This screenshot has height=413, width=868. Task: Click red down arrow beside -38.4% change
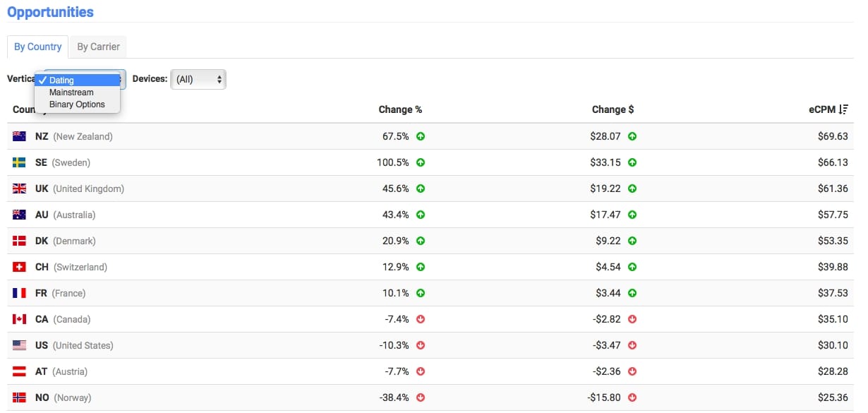[x=421, y=397]
